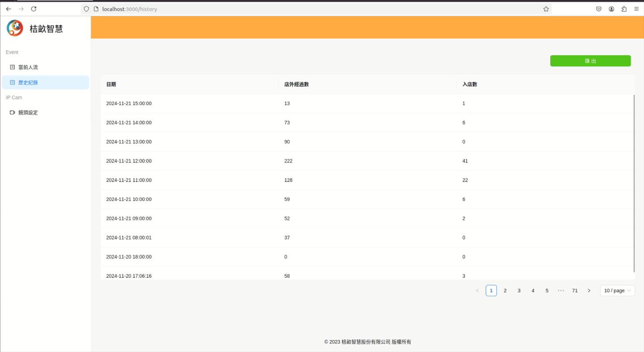Screen dimensions: 644x352
Task: Click the date cell 2024-11-21 08:00:01
Action: tap(129, 238)
